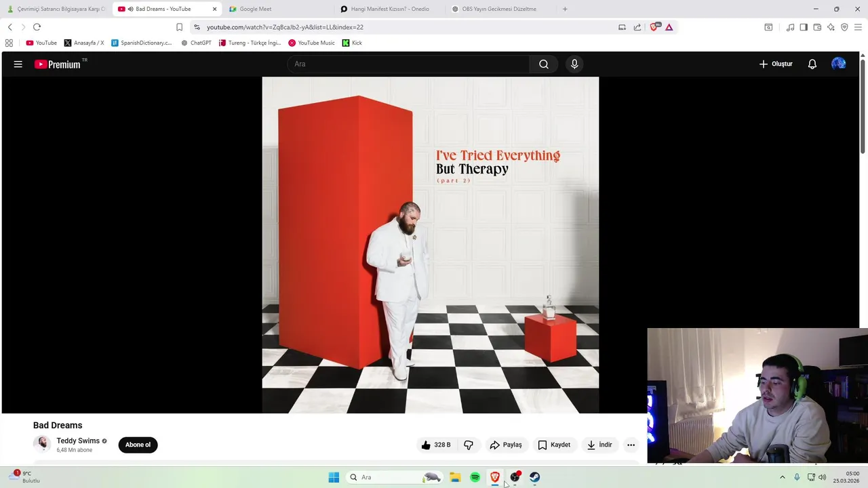
Task: Dislike the Bad Dreams video
Action: tap(469, 445)
